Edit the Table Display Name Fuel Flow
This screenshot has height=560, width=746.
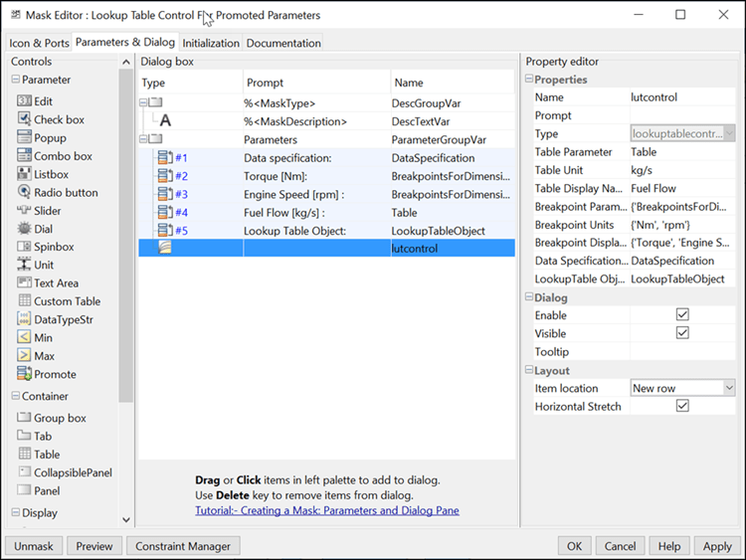[682, 188]
